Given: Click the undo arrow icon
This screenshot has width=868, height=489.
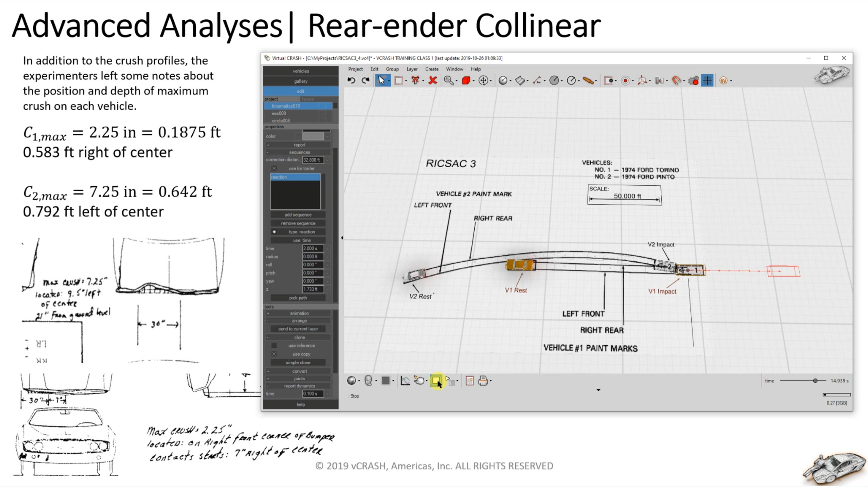Looking at the screenshot, I should [x=351, y=81].
